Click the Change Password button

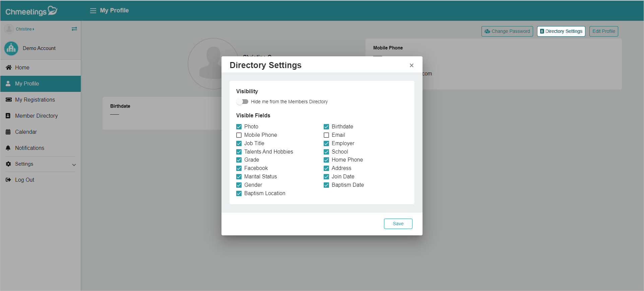(507, 31)
